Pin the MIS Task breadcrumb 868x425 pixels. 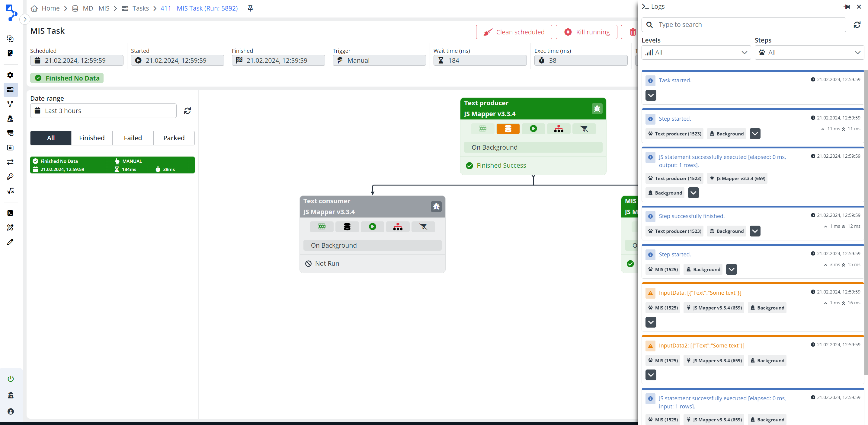(x=250, y=8)
